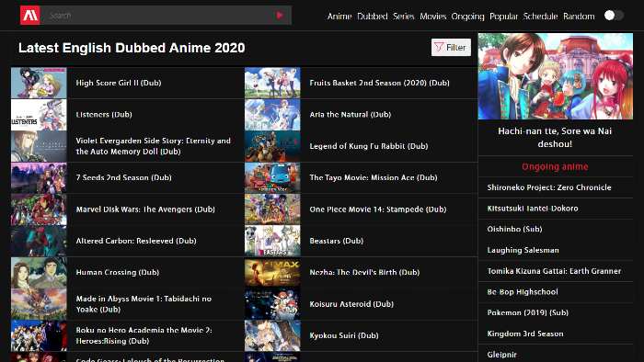Click the Kung Fu Rabbit thumbnail

coord(272,146)
